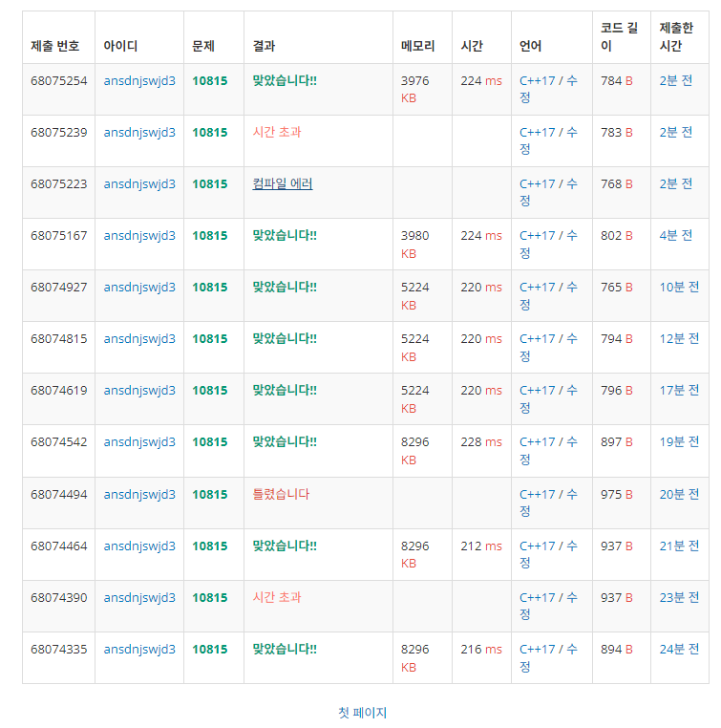Open C++17 source link in row 68075254
This screenshot has height=728, width=721.
(x=537, y=81)
